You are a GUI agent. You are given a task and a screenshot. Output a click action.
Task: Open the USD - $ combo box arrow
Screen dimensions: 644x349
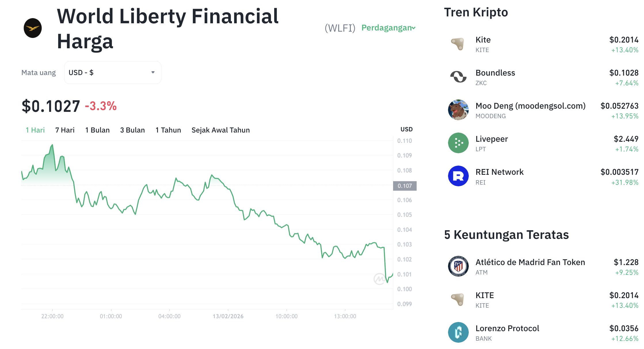(153, 72)
